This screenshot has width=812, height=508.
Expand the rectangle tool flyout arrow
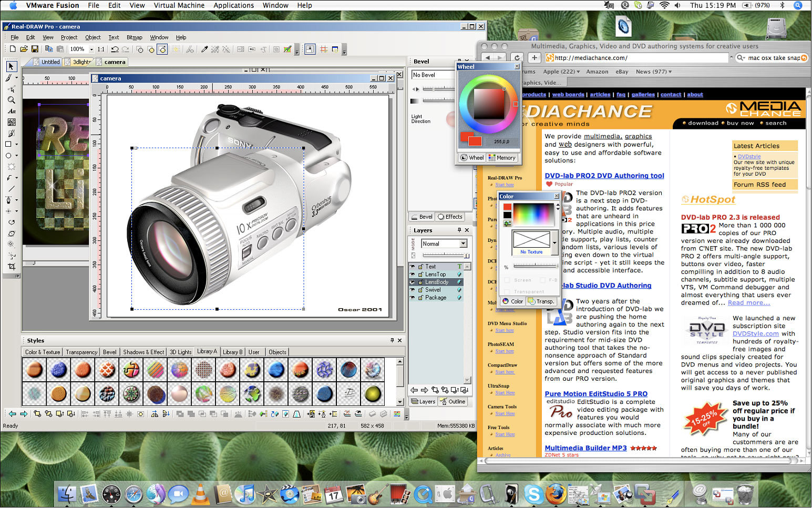point(16,144)
